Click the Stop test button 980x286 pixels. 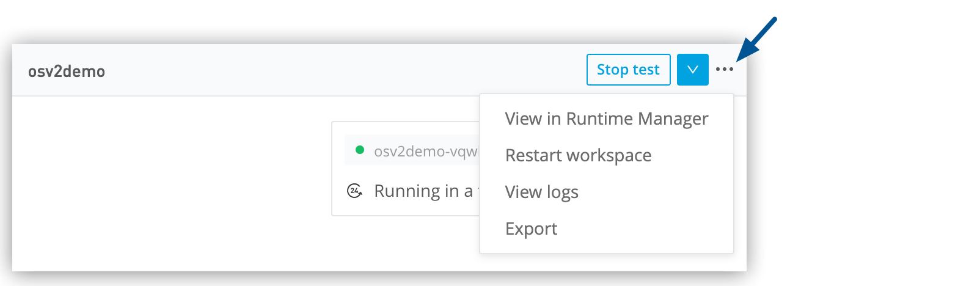pyautogui.click(x=628, y=70)
